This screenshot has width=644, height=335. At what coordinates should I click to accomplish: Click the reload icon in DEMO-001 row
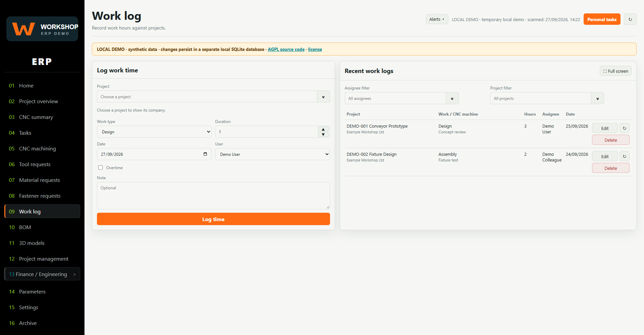pyautogui.click(x=624, y=128)
